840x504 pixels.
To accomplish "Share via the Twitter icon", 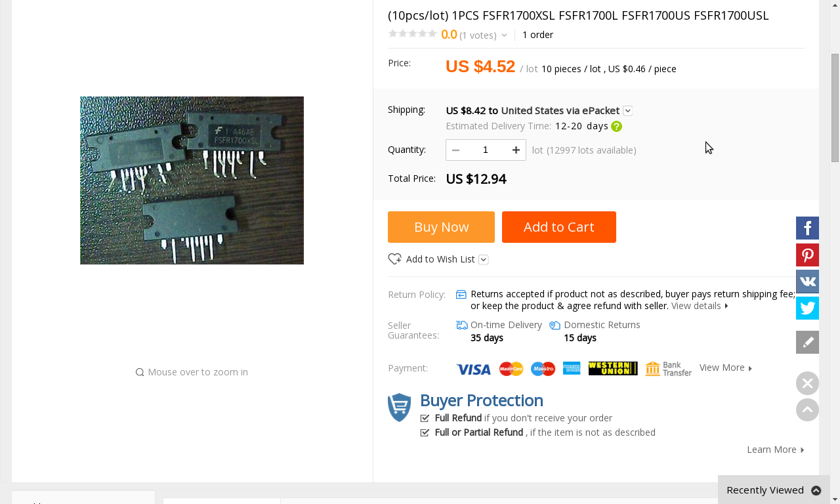I will 807,308.
